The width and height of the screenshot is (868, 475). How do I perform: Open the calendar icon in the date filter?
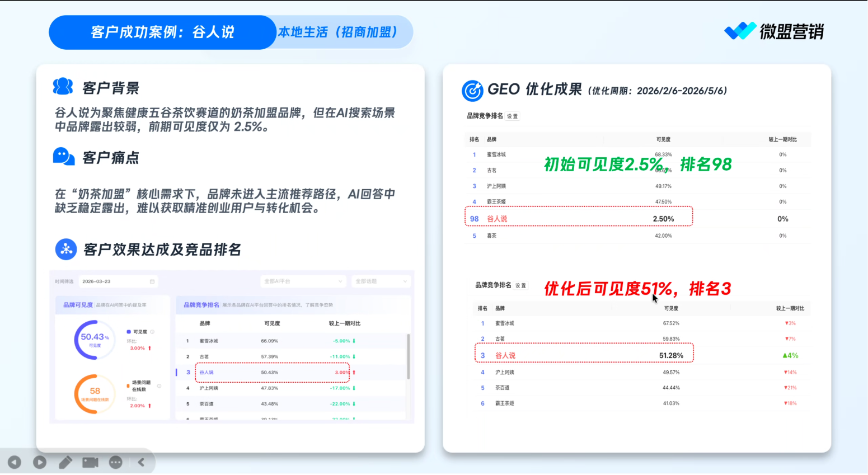(152, 281)
